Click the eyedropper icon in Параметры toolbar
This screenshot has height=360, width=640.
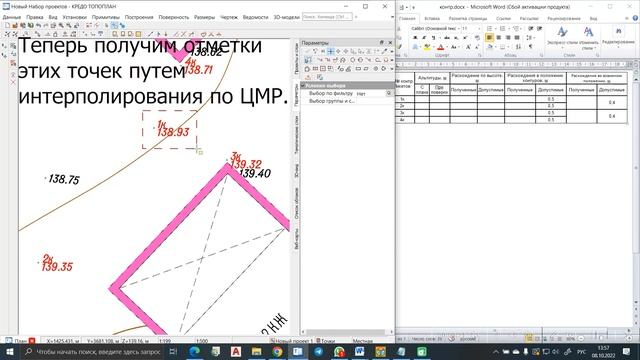point(384,51)
